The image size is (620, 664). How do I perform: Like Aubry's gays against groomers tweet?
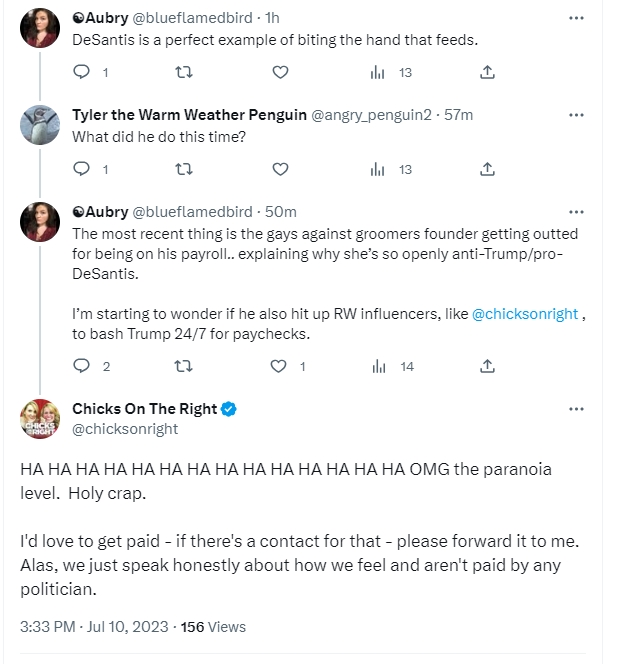click(278, 366)
